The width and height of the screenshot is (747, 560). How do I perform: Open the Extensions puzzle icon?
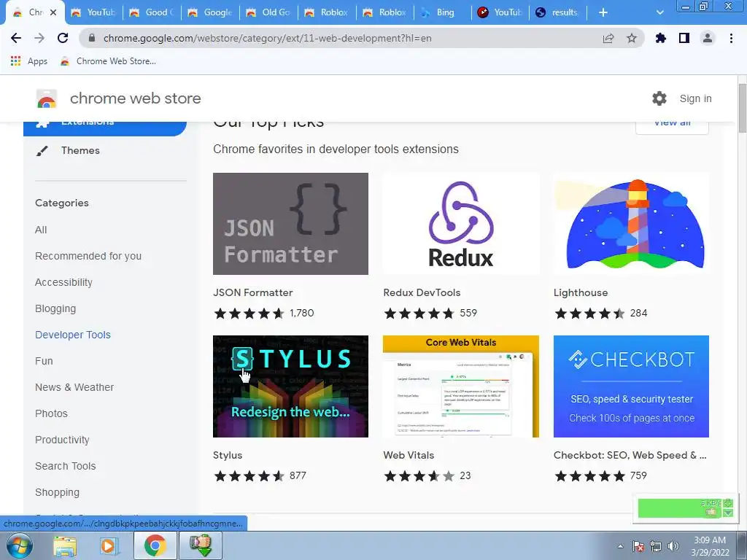(660, 38)
